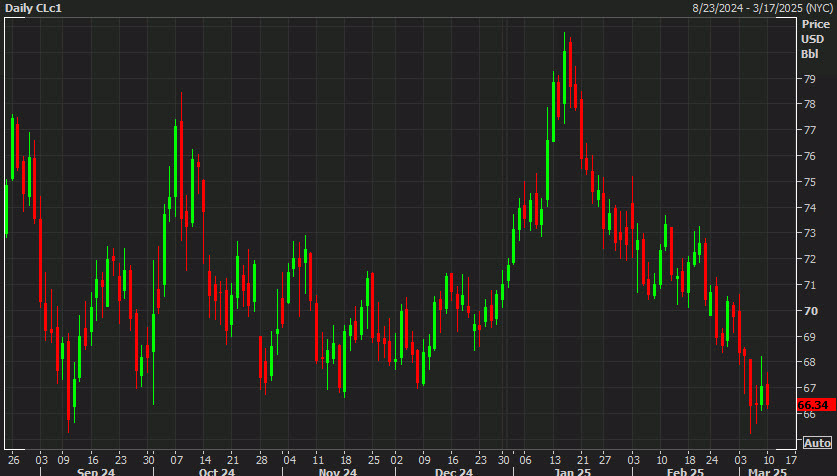
Task: Click the 8/23/2024 - 3/17/2025 (NYC) date range
Action: 762,9
